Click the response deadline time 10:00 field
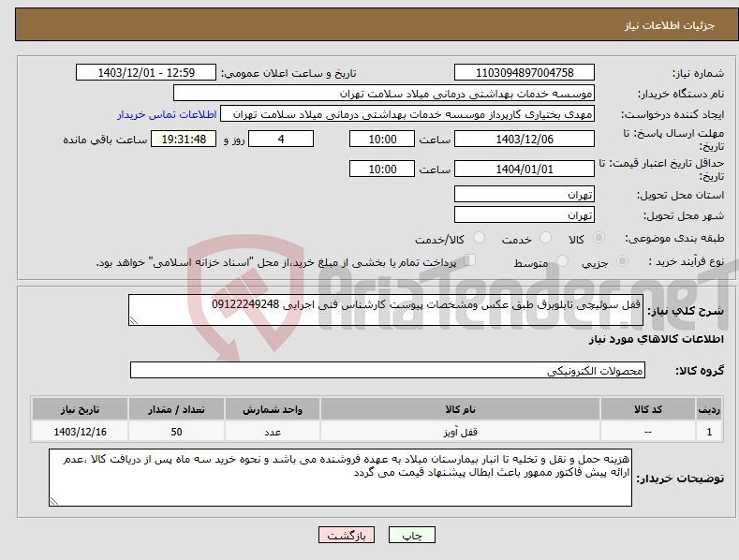Viewport: 739px width, 560px height. coord(382,139)
